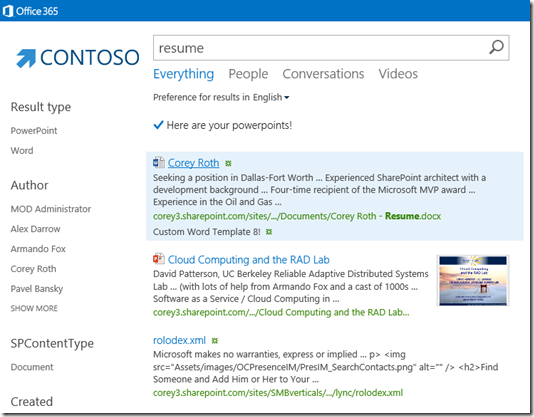Screen dimensions: 534x417
Task: Click the blue checkmark before powerpoints message
Action: coord(158,125)
